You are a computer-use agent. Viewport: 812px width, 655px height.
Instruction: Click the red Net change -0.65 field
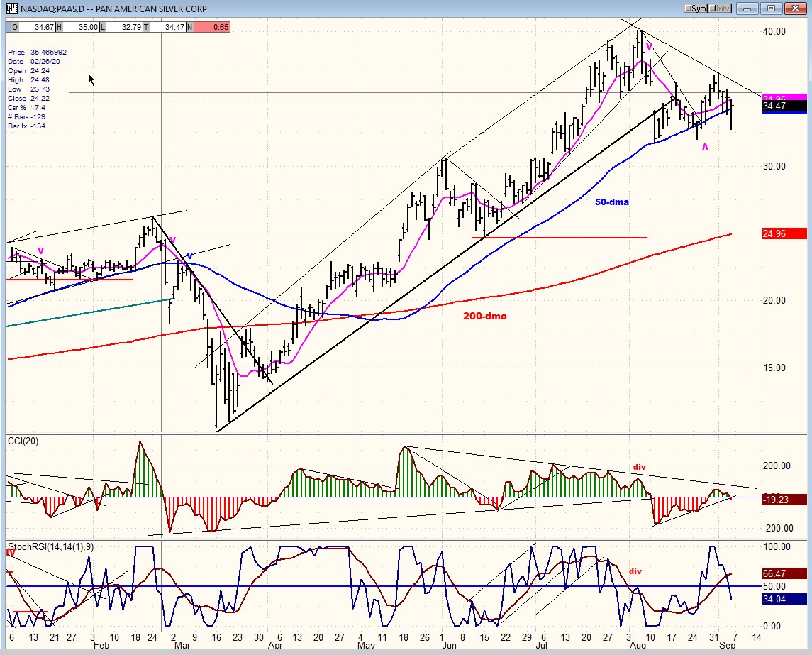[212, 27]
